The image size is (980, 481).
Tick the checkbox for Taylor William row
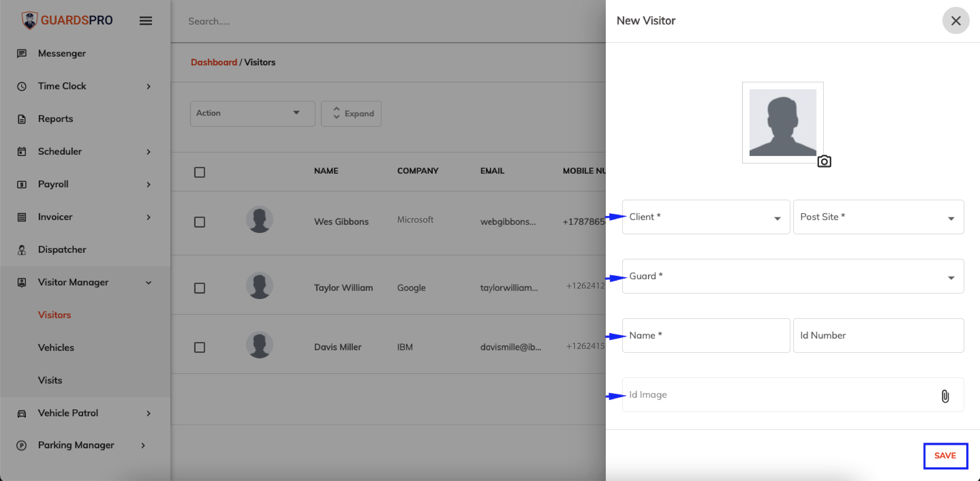[199, 288]
